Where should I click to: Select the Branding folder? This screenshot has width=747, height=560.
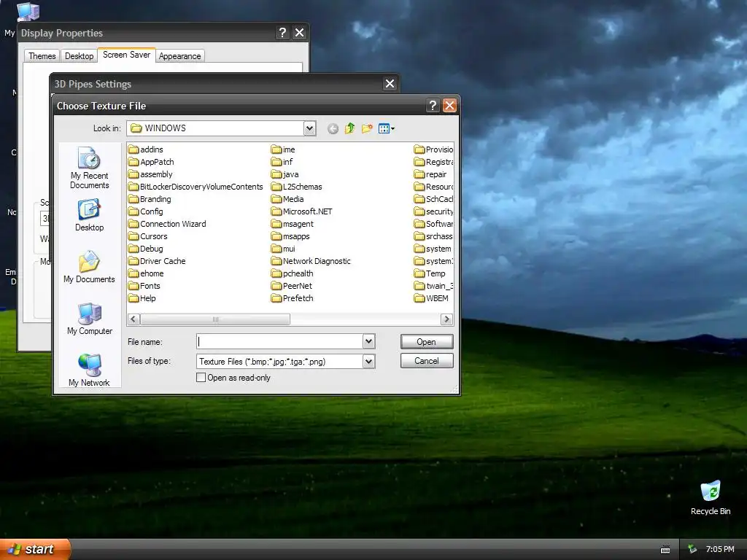tap(150, 199)
